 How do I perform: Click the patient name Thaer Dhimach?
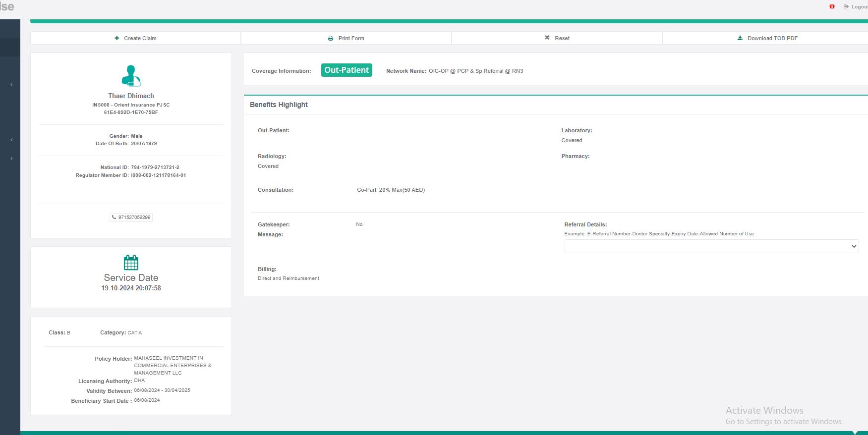131,96
